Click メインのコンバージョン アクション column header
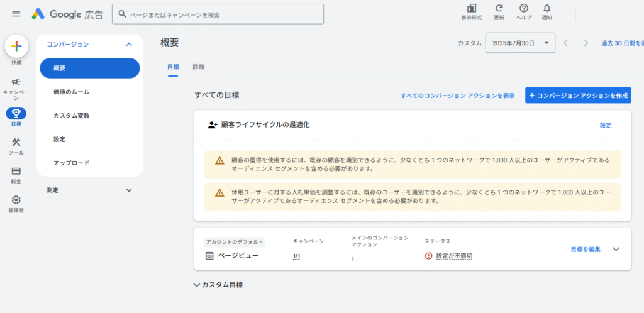Screen dimensions: 644x313 pos(380,241)
